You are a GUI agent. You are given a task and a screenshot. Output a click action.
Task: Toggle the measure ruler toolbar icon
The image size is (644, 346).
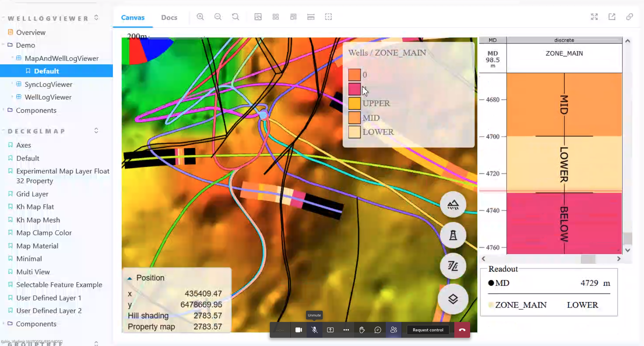(x=311, y=17)
